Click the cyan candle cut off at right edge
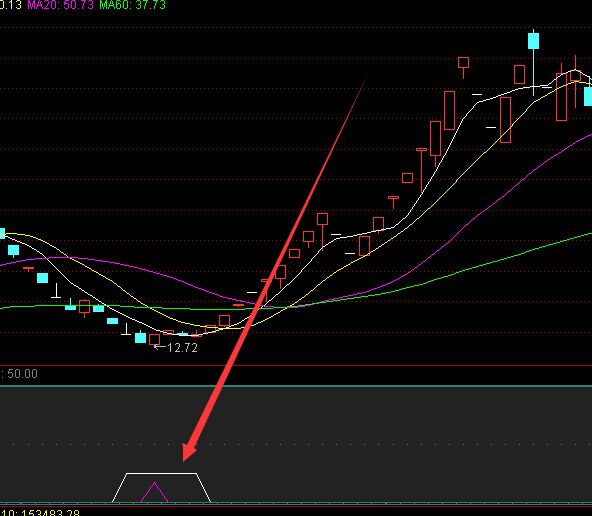Screen dimensions: 592x516 (588, 96)
